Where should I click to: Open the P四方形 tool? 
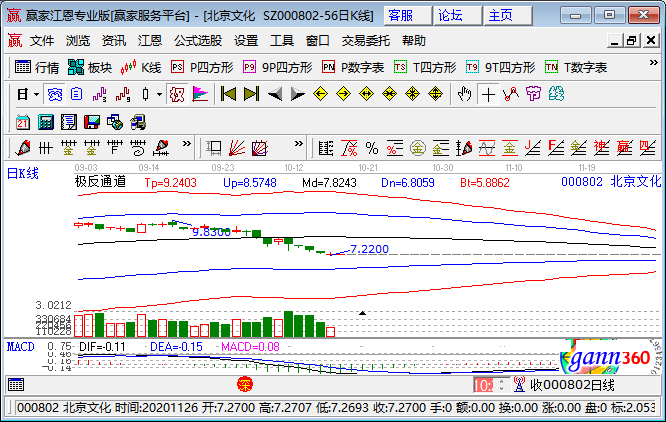click(x=202, y=67)
